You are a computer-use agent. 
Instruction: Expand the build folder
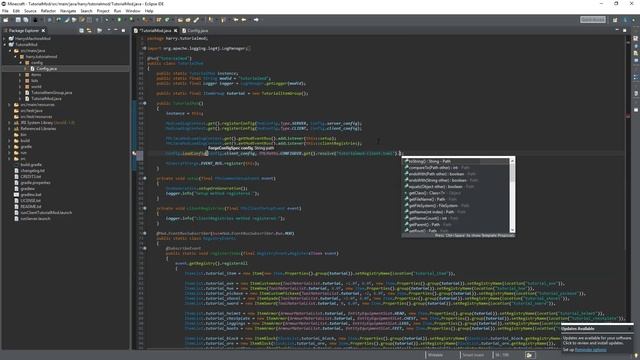(x=10, y=140)
